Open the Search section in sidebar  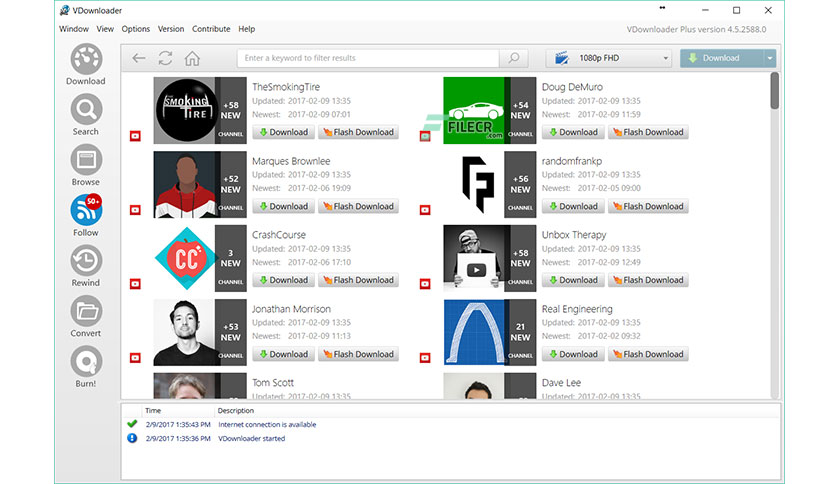coord(86,115)
